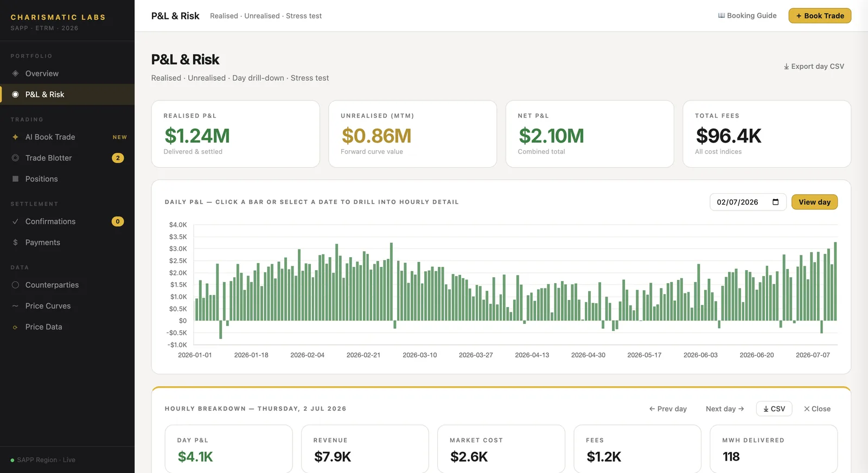Viewport: 868px width, 473px height.
Task: Click the Market Cost $2.6K card
Action: coord(501,449)
